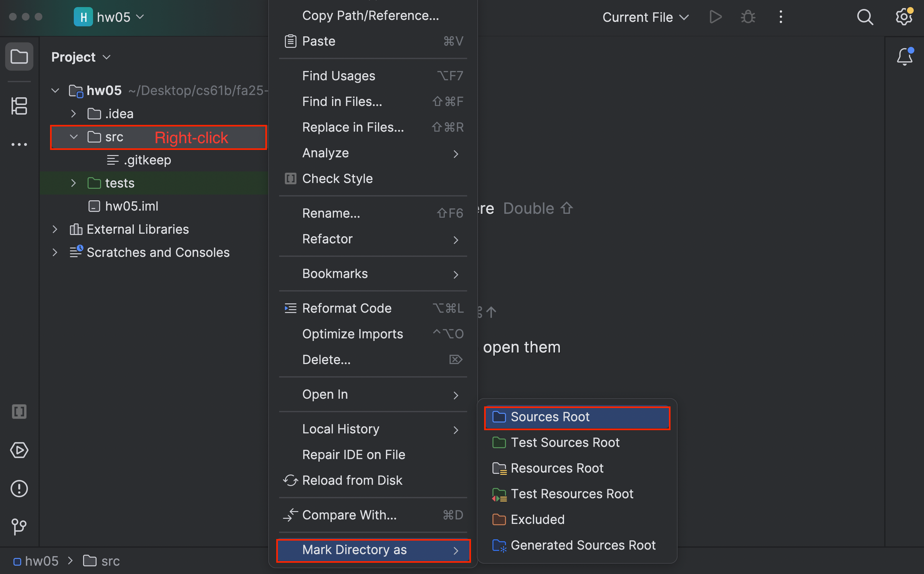Click the Run play button
Viewport: 924px width, 574px height.
tap(715, 17)
